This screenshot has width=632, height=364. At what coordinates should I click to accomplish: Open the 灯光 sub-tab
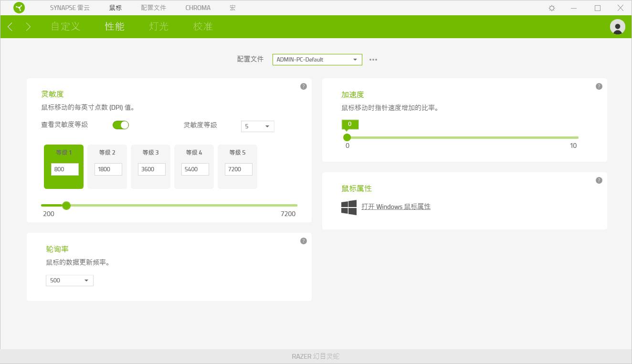coord(158,27)
